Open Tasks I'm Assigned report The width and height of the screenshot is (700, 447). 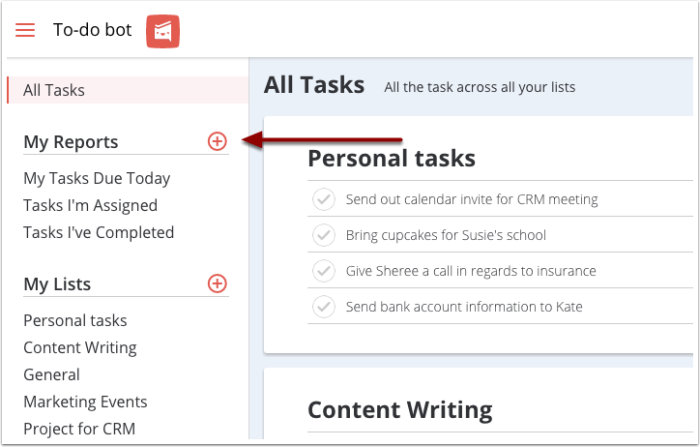90,205
